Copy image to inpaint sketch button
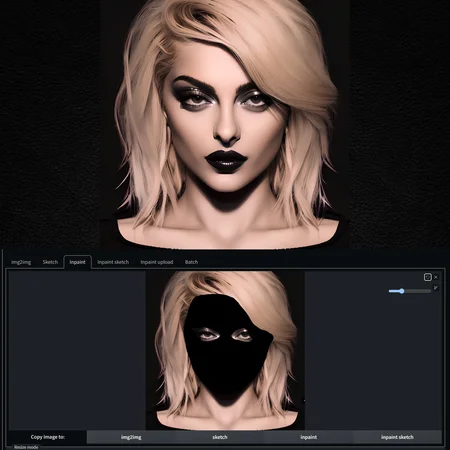 (397, 437)
